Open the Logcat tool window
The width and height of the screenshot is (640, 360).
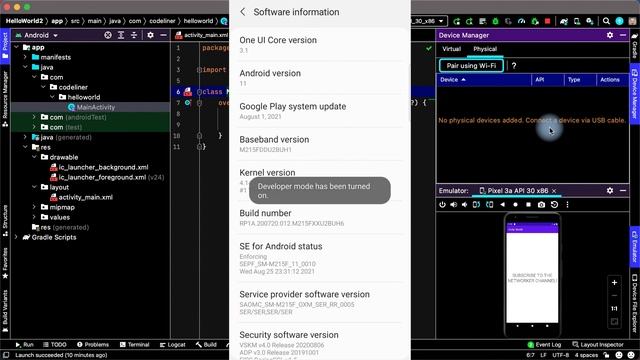(x=173, y=344)
